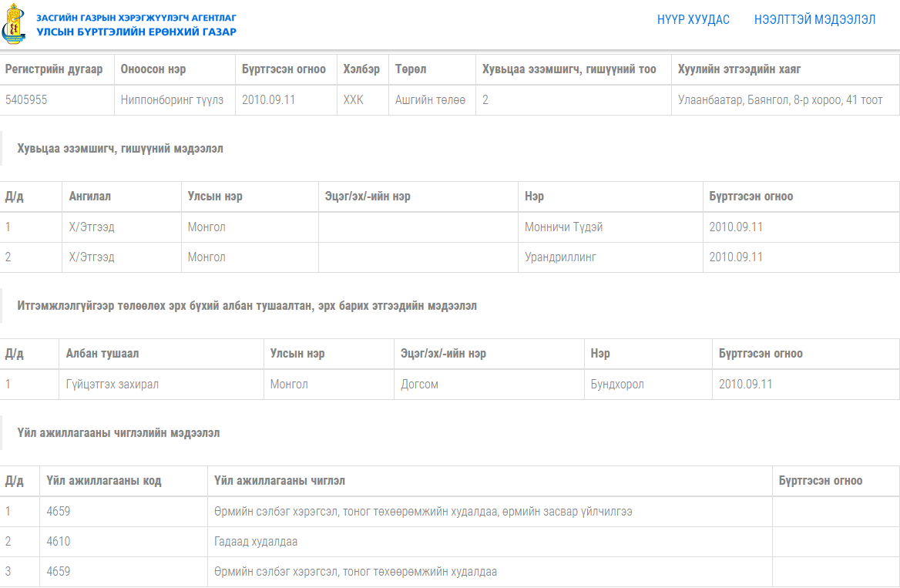Screen dimensions: 900x588
Task: Click the Үйл ажиллагааны чиглэлийн мэдээлэл heading
Action: tap(118, 433)
